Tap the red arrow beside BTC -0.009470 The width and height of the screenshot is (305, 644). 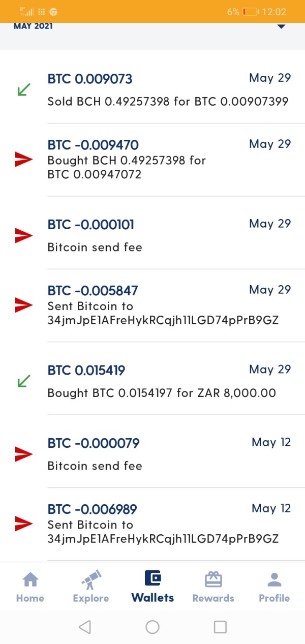(x=23, y=160)
